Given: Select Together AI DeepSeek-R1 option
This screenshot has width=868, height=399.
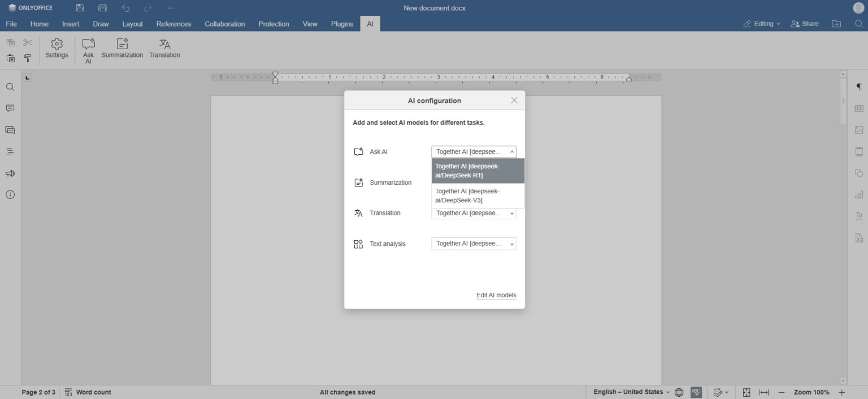Looking at the screenshot, I should tap(478, 171).
